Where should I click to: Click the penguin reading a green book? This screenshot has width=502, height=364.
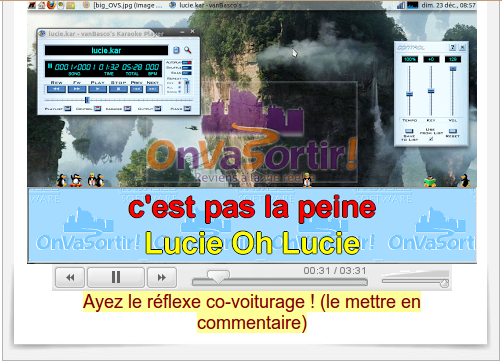[x=430, y=181]
